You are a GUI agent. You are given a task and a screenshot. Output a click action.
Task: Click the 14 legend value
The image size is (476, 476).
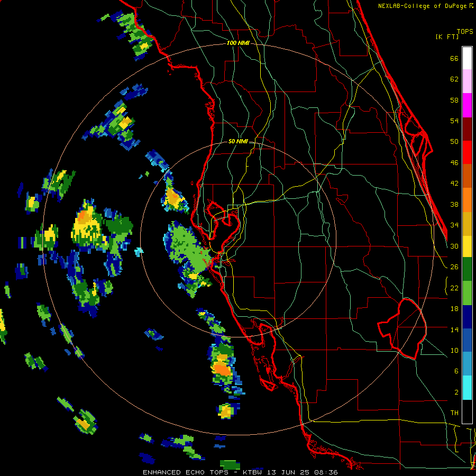(x=454, y=329)
